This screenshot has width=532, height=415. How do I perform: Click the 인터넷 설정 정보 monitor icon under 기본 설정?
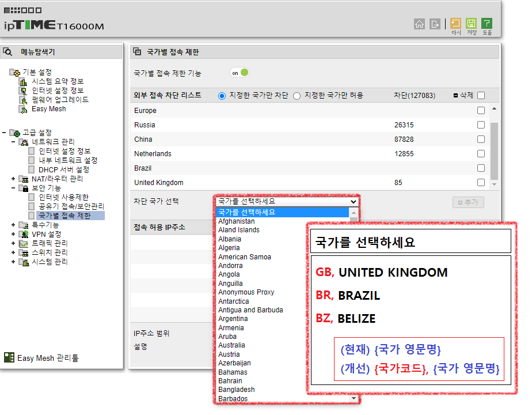pos(22,90)
